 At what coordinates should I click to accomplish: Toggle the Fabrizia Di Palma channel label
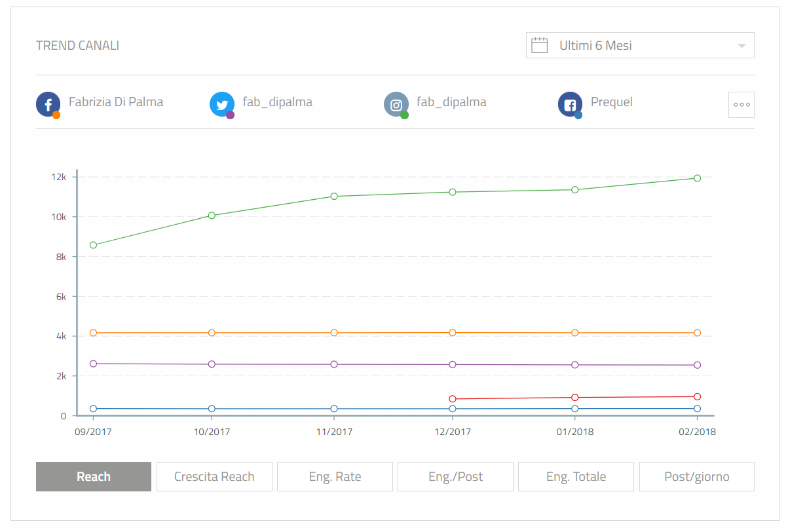116,102
